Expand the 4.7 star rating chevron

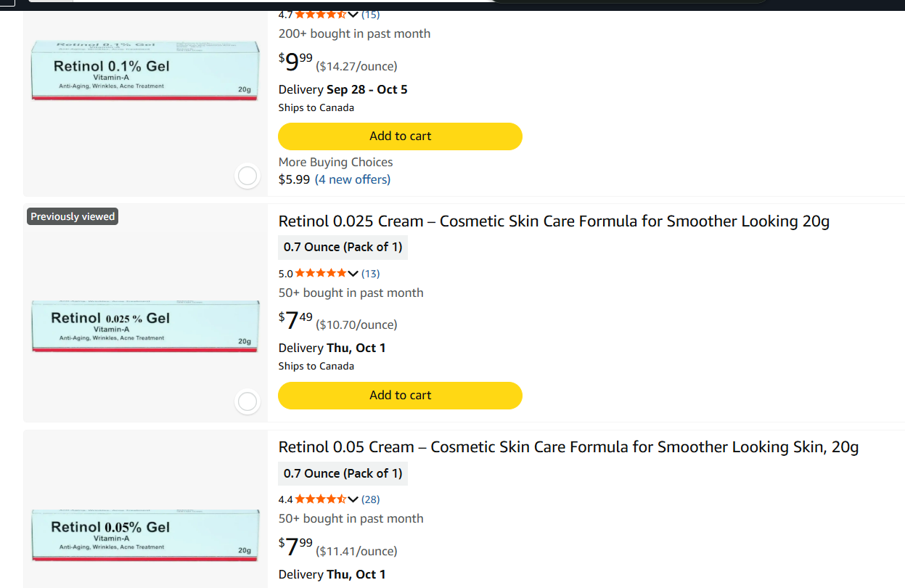click(353, 15)
